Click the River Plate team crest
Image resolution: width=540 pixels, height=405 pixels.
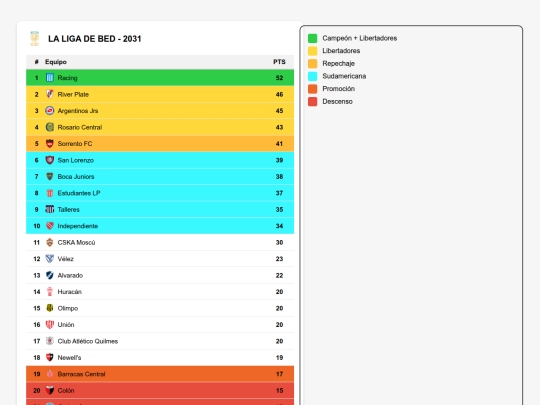pos(50,94)
